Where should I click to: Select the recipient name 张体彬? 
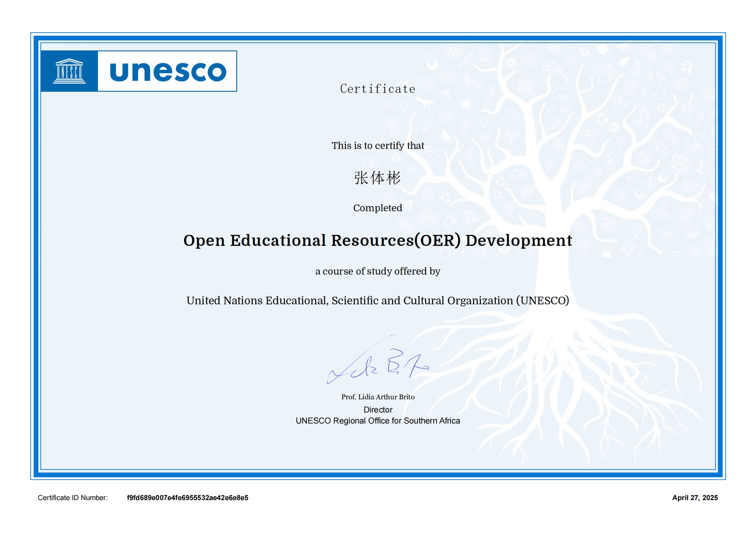(377, 178)
